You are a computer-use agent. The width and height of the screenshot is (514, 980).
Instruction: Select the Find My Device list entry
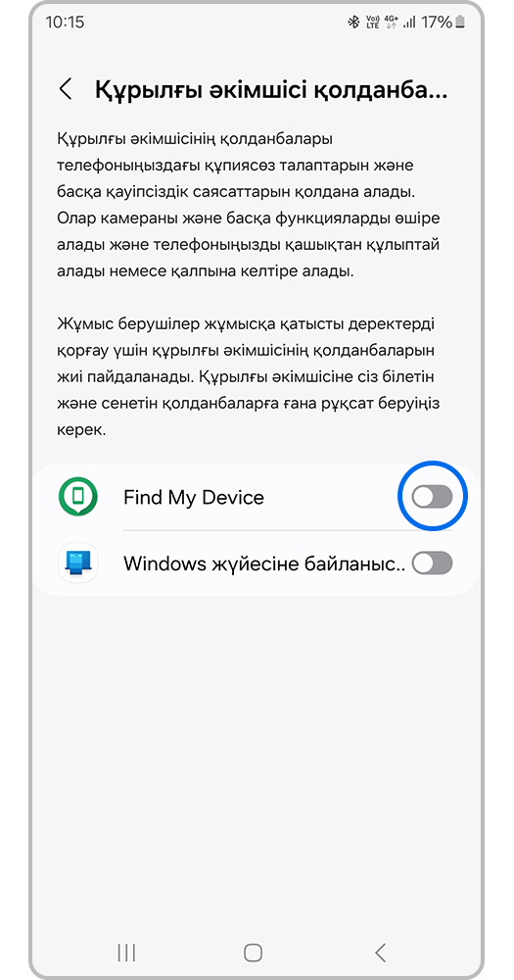pos(257,497)
